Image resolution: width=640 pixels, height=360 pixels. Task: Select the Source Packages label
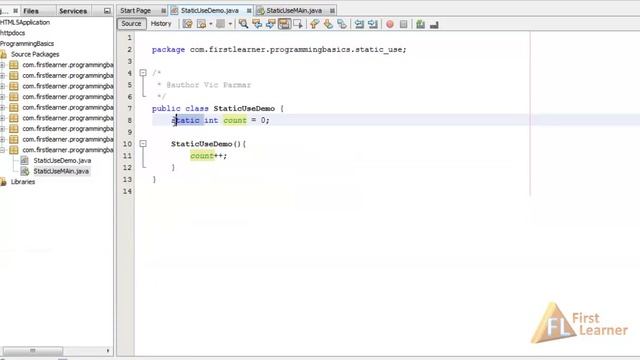pyautogui.click(x=35, y=54)
